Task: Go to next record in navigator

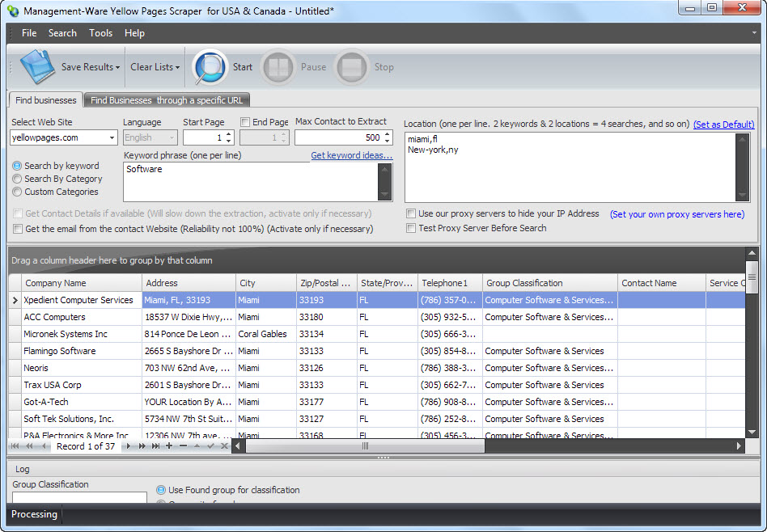Action: click(x=129, y=446)
